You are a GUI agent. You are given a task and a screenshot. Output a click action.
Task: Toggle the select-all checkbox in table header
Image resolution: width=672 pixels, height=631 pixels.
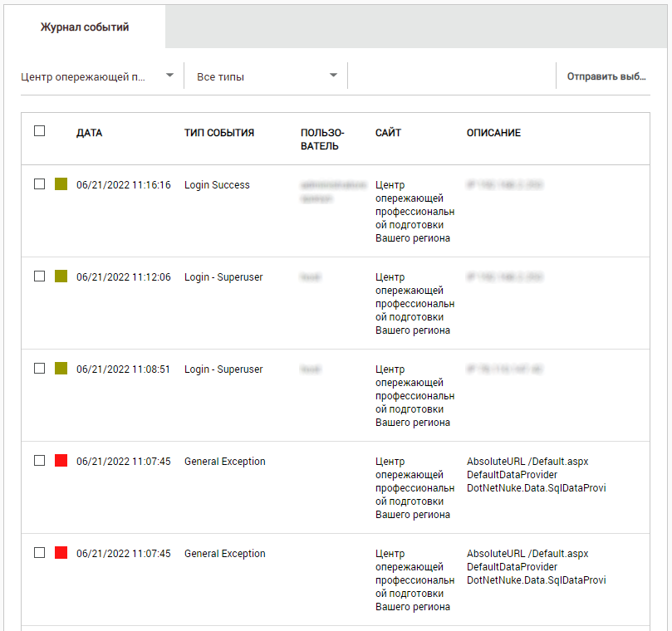coord(40,131)
